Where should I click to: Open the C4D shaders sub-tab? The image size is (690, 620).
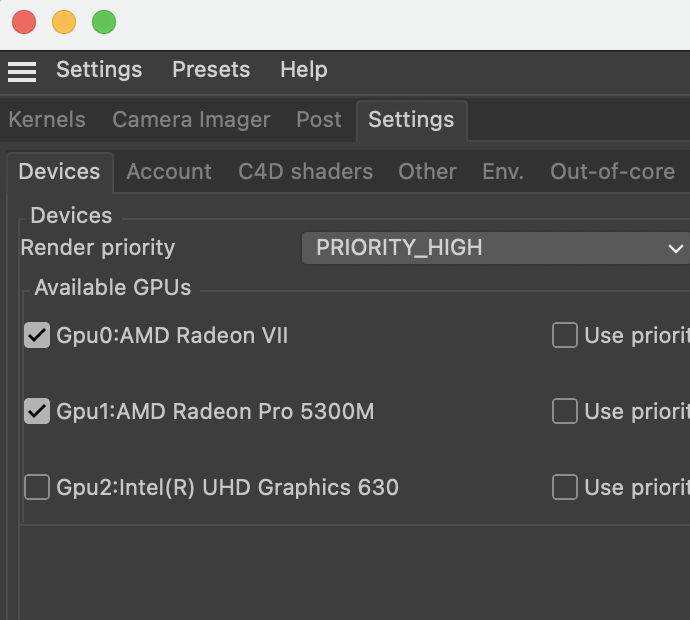coord(305,172)
